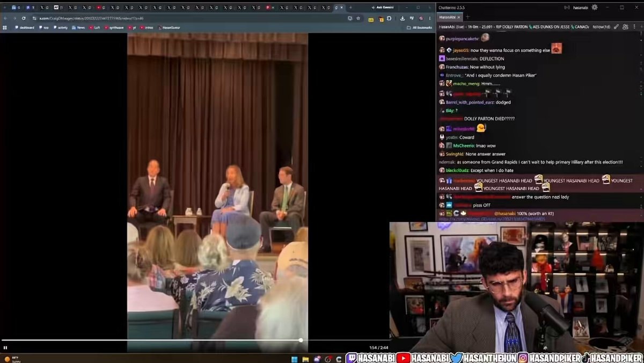Click username MsCheerio in chat

tap(463, 146)
